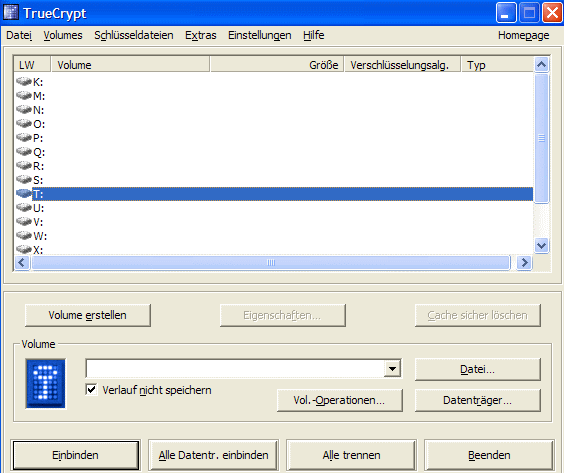Open the volume path dropdown arrow
The height and width of the screenshot is (473, 564).
(x=392, y=369)
